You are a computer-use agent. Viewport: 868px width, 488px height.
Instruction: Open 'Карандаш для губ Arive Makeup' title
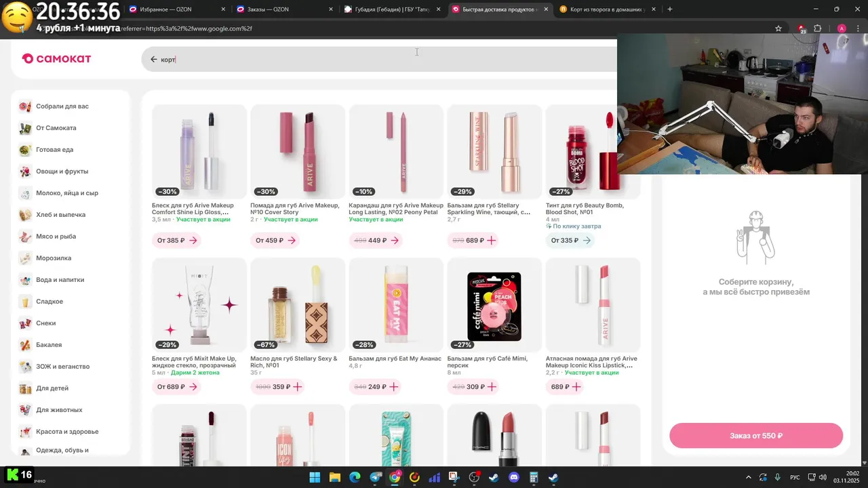click(396, 209)
